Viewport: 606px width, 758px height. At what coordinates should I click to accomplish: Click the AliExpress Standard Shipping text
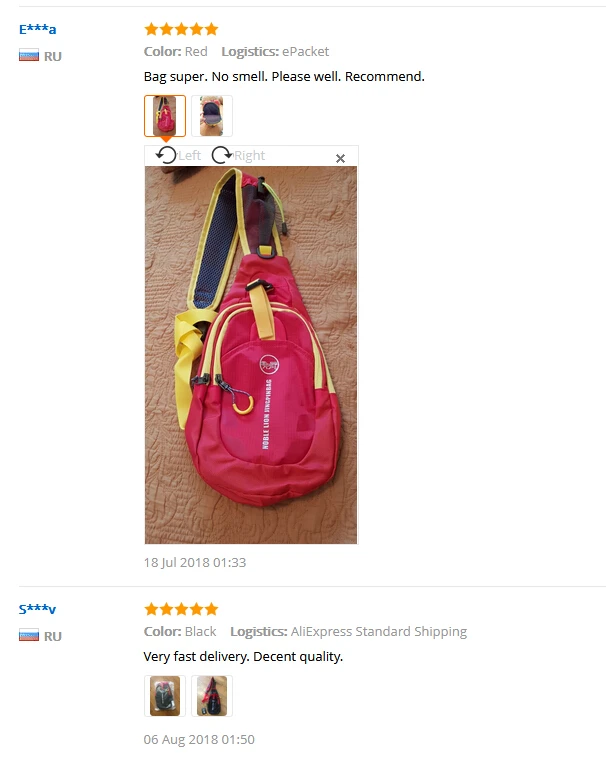tap(379, 632)
